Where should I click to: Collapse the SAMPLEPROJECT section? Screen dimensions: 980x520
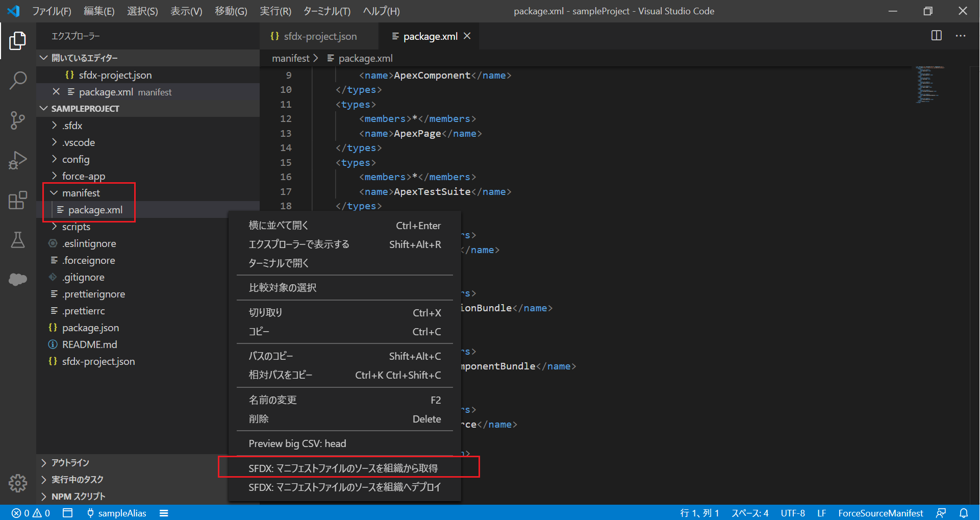pyautogui.click(x=148, y=109)
